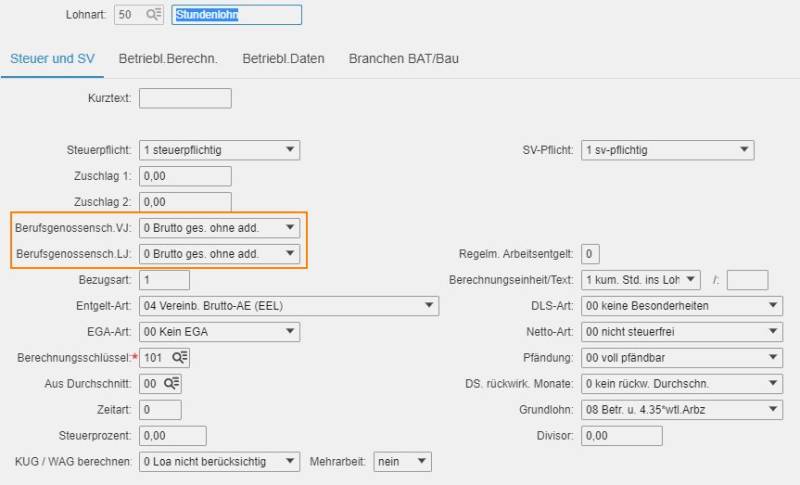Open the Branchen BAT/Bau tab
Viewport: 800px width, 485px height.
pos(404,59)
